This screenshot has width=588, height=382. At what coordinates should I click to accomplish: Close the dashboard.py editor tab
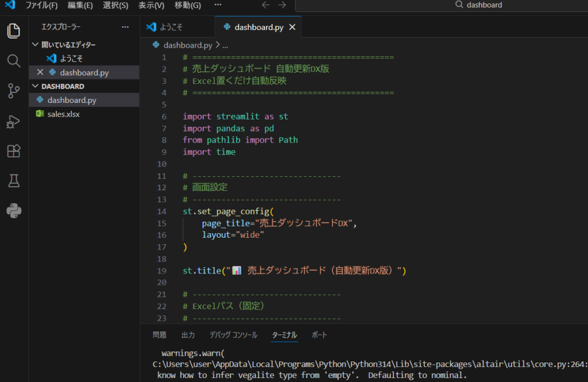[x=292, y=27]
